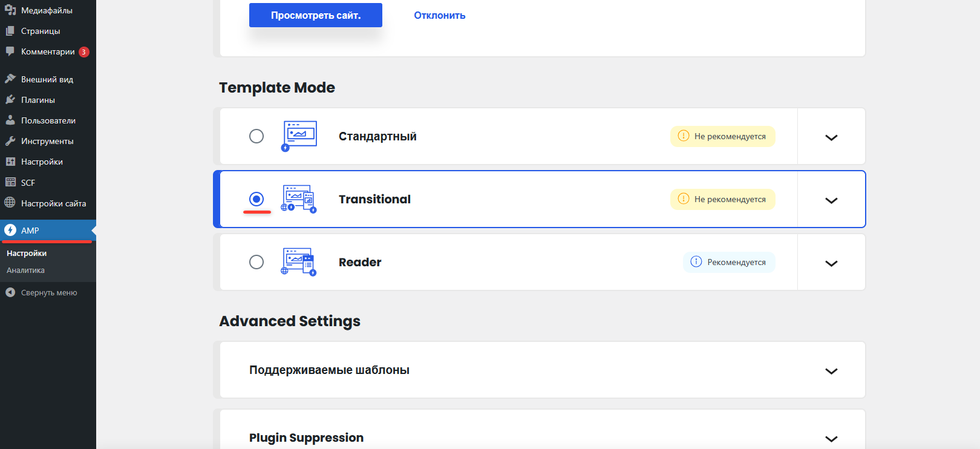Expand the Plugin Suppression section
Screen dimensions: 980x449
pyautogui.click(x=831, y=439)
